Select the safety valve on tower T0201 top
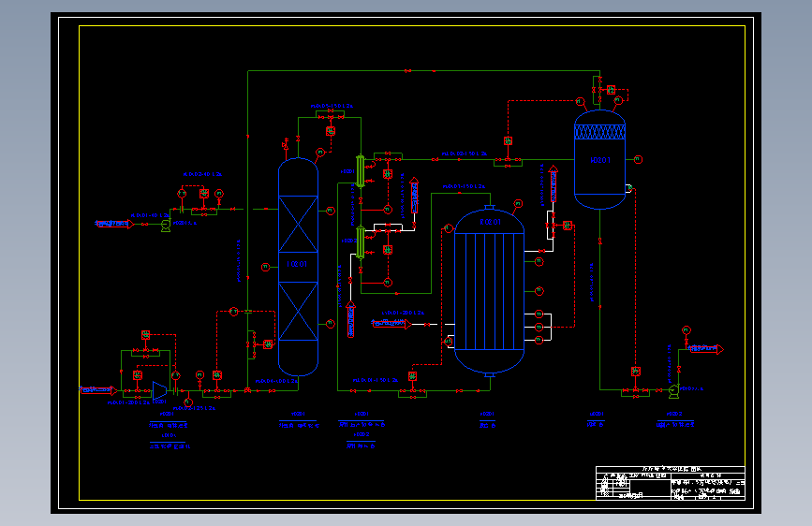The image size is (812, 526). pos(286,144)
